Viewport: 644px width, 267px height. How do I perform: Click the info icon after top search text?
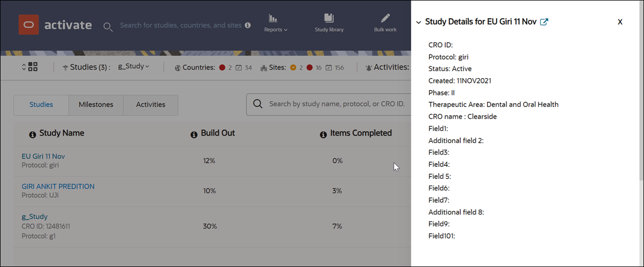pos(248,25)
